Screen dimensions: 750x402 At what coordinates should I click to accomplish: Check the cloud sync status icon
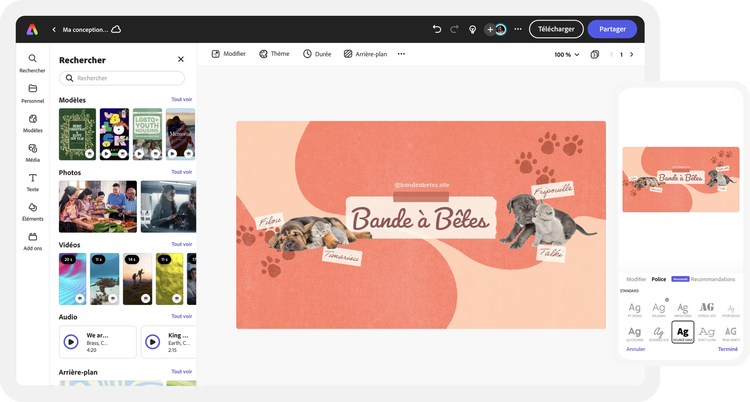pos(116,29)
